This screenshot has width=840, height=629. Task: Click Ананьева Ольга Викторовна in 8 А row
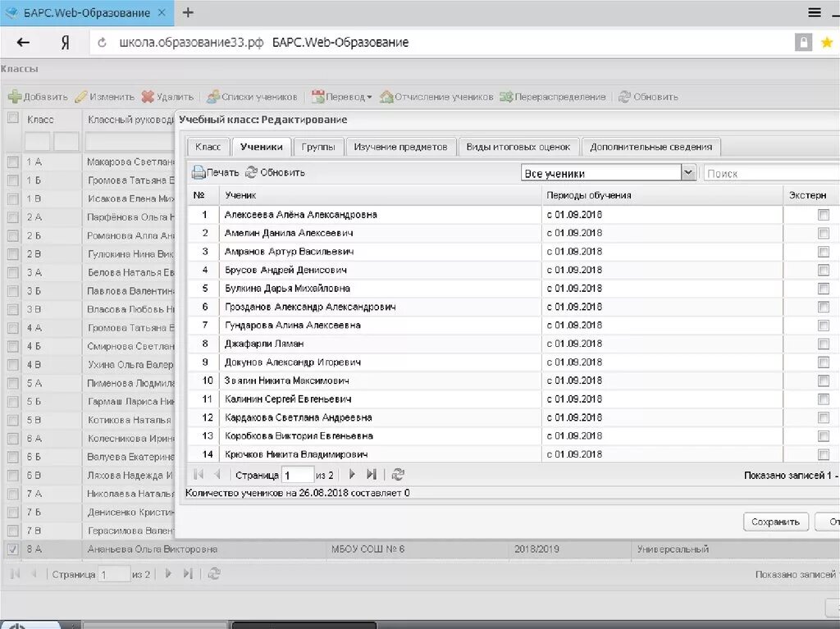point(153,549)
